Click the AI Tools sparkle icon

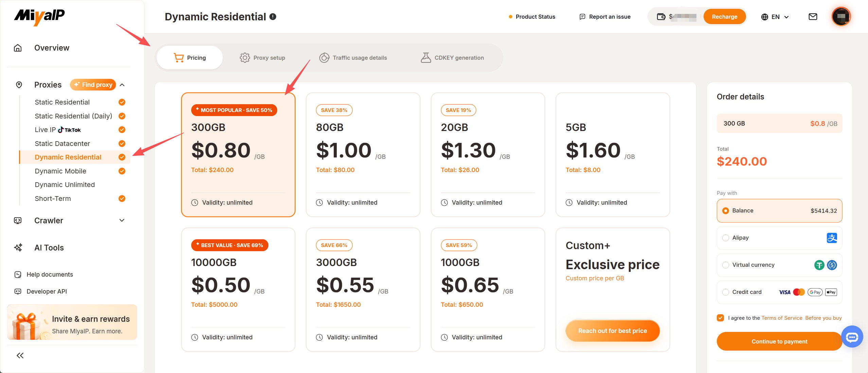(18, 248)
